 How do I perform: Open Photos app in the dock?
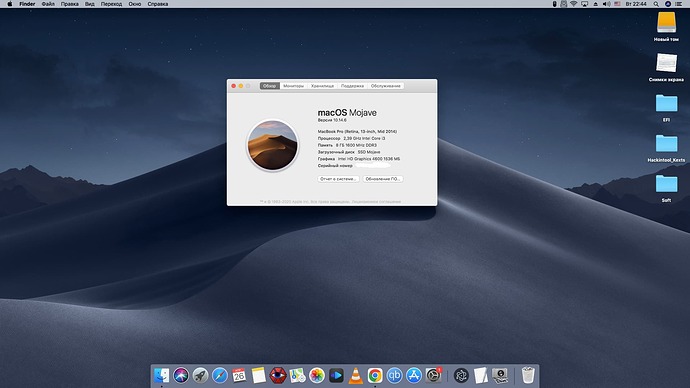click(x=316, y=375)
